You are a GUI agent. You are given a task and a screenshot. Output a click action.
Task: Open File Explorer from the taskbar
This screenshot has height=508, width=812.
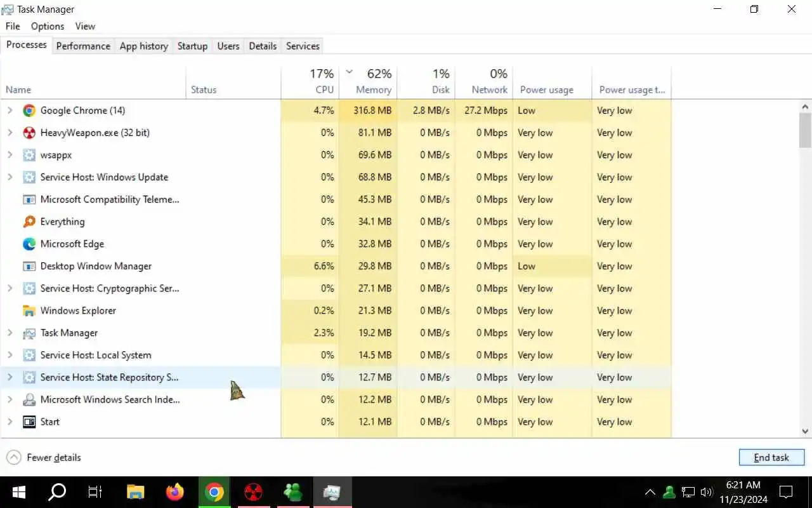pos(135,492)
